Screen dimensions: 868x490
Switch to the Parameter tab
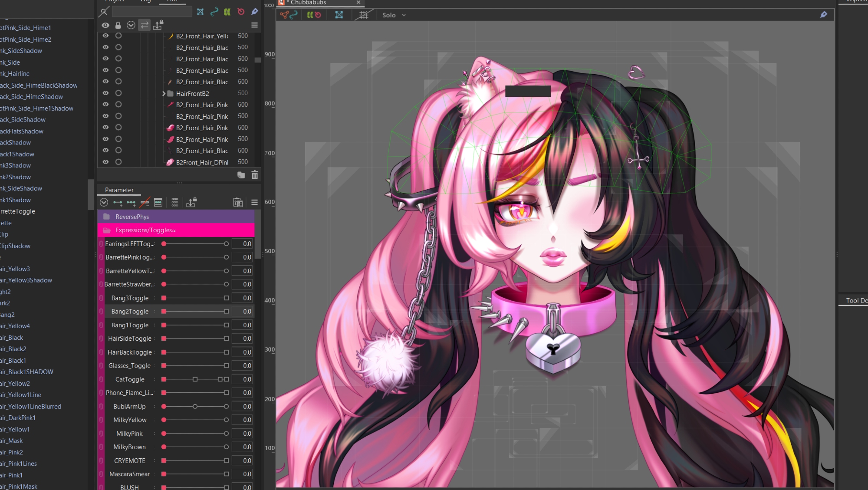[x=119, y=190]
